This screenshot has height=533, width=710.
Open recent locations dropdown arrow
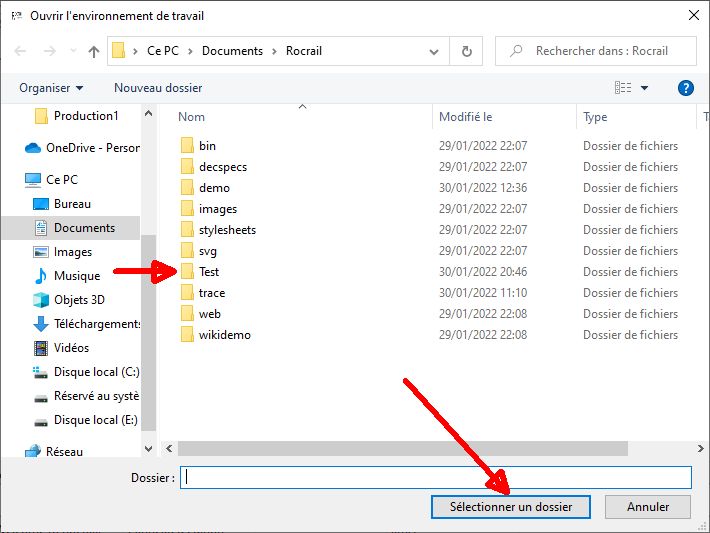tap(73, 51)
